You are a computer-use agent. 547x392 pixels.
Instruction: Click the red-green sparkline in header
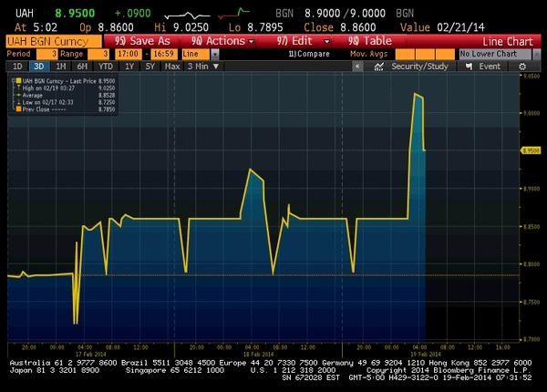coord(233,14)
